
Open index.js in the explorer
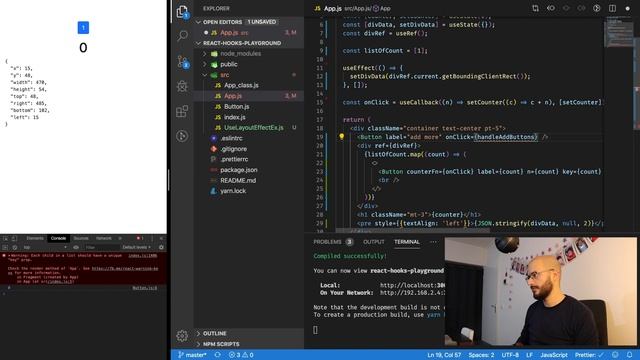[249, 117]
